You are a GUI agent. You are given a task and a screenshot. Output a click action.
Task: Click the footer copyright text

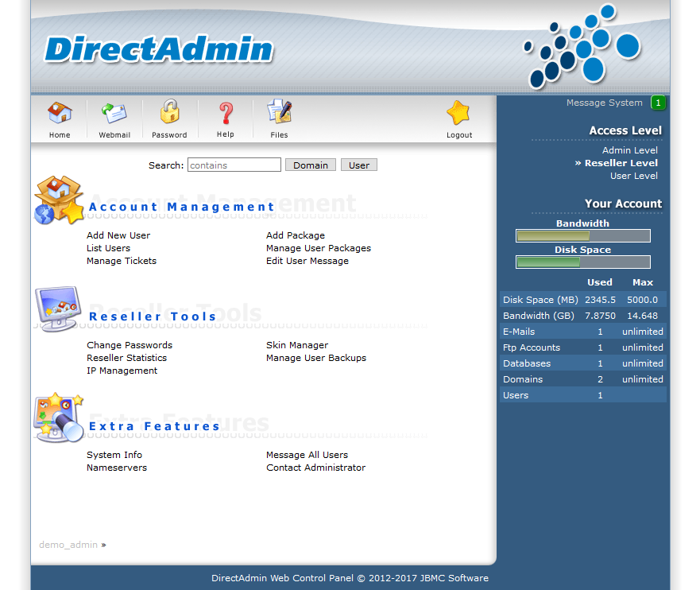pyautogui.click(x=350, y=578)
